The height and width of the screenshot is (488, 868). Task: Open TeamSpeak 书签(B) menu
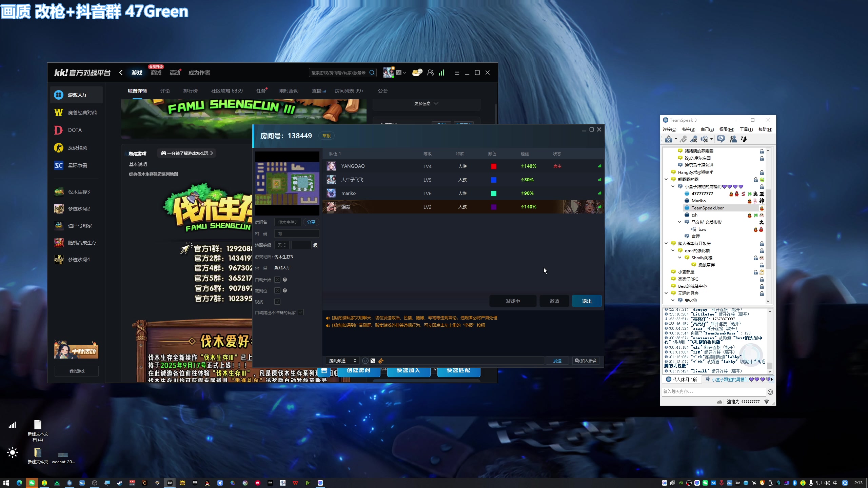click(x=688, y=129)
